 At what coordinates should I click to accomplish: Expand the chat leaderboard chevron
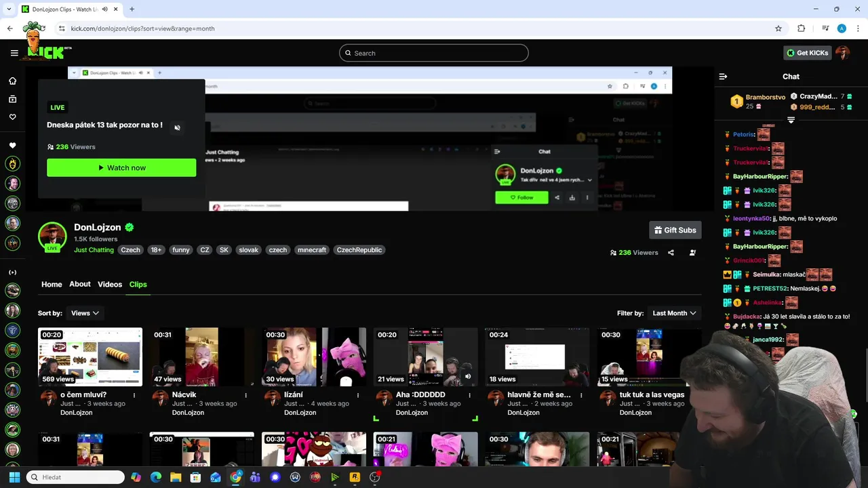point(791,120)
